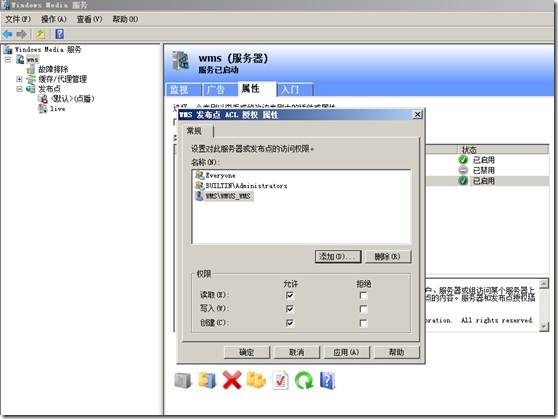The width and height of the screenshot is (558, 419).
Task: Click the large wms server header icon
Action: [x=180, y=61]
